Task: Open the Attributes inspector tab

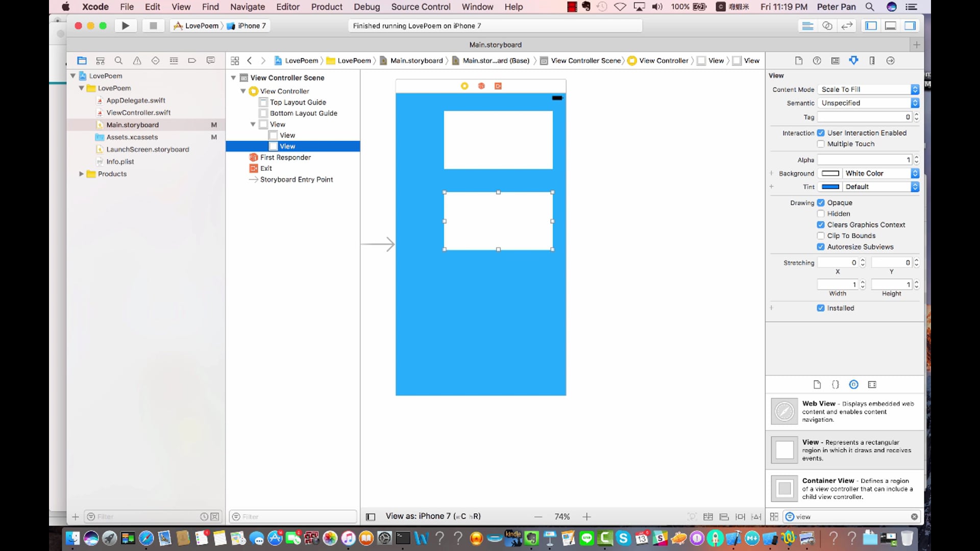Action: 853,61
